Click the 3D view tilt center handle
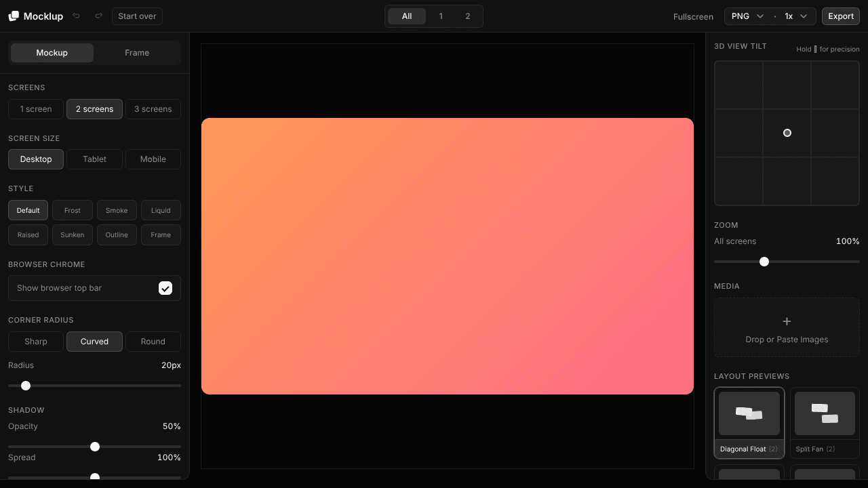This screenshot has width=868, height=488. coord(787,133)
